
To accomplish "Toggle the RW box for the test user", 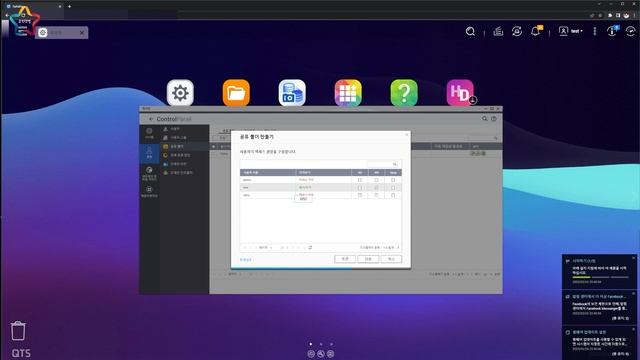I will 376,188.
